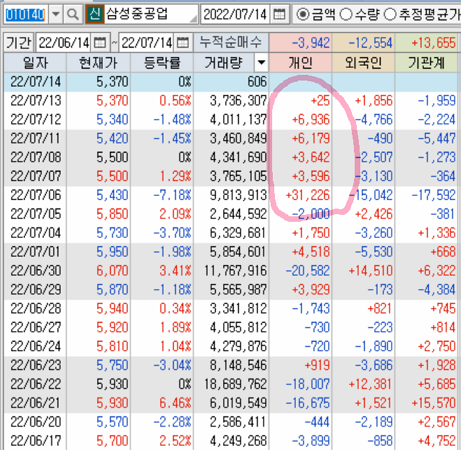
Task: Select the 금액 radio button
Action: tap(303, 14)
